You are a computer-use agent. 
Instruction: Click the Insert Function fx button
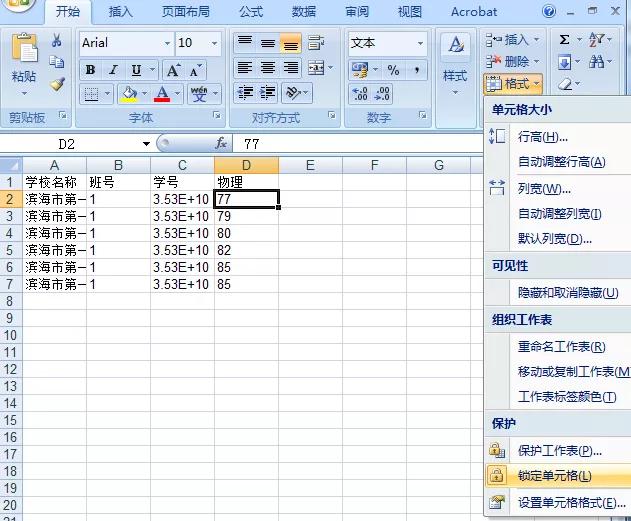[221, 143]
